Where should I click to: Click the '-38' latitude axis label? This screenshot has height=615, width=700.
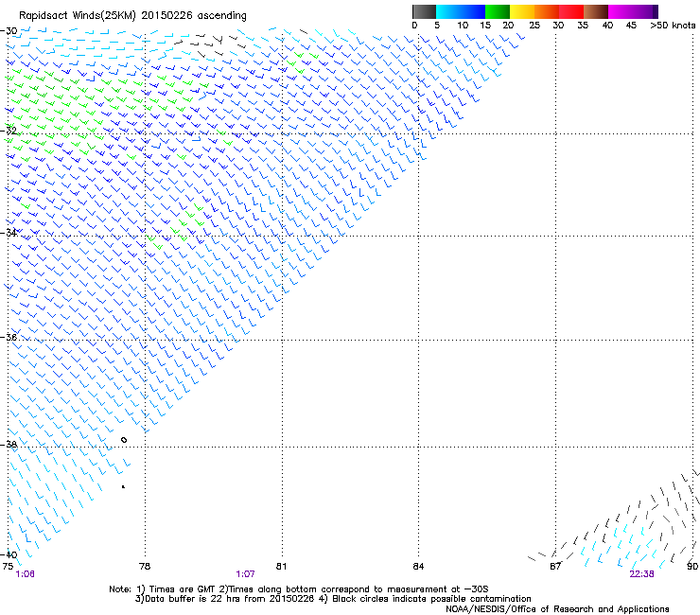[9, 444]
